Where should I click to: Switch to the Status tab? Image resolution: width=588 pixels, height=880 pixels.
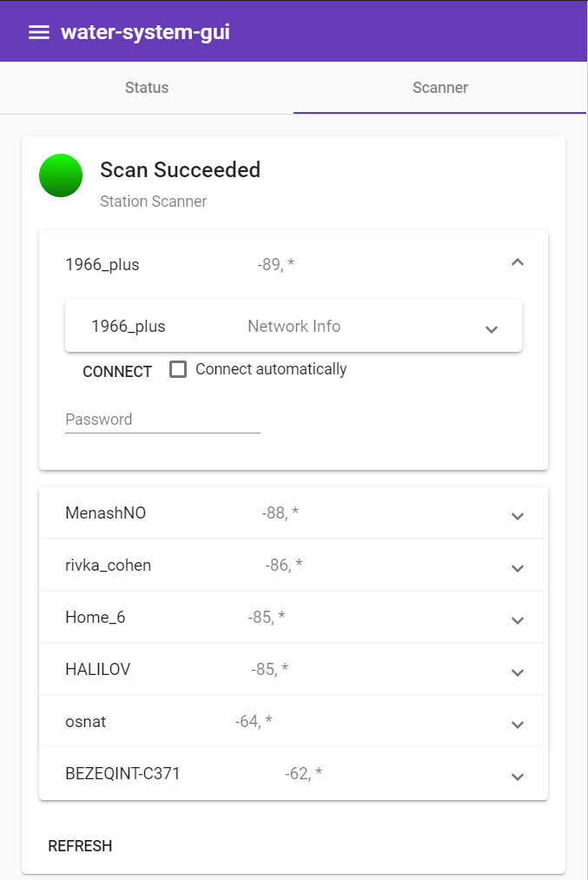point(147,88)
